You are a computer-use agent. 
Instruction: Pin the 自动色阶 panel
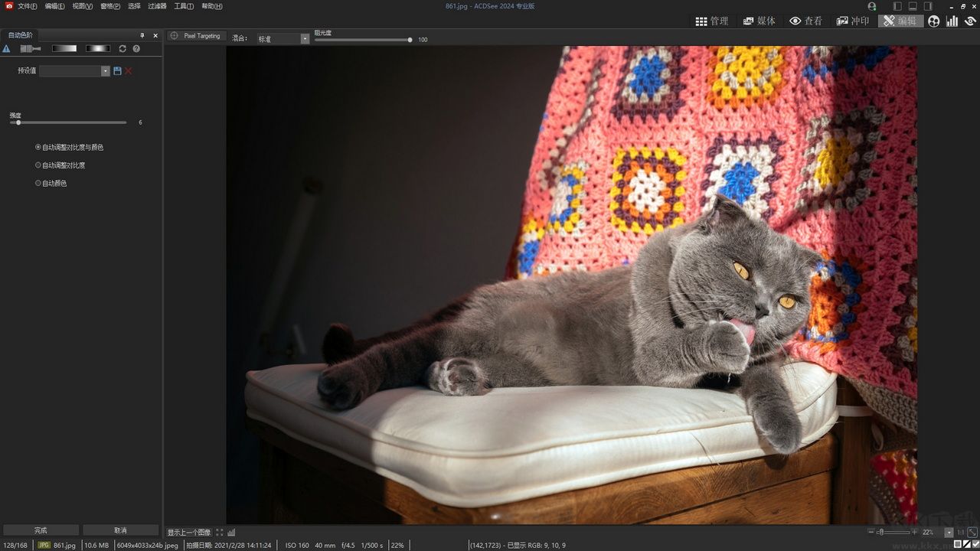[x=142, y=35]
